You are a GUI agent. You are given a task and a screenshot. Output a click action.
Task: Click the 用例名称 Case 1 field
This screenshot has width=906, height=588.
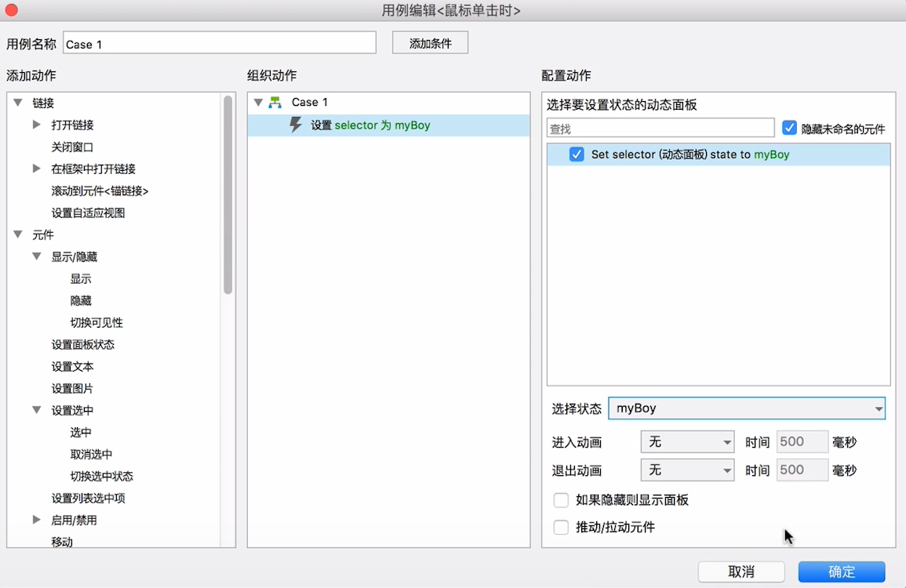coord(220,43)
